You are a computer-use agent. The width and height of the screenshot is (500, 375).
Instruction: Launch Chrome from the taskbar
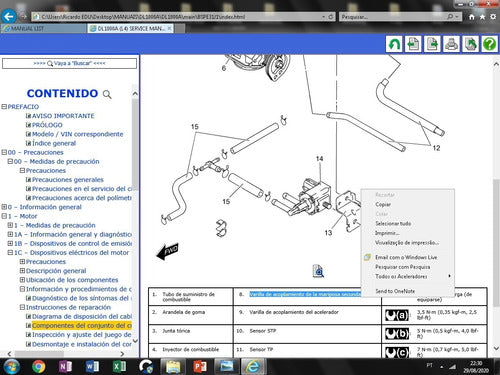click(x=38, y=366)
